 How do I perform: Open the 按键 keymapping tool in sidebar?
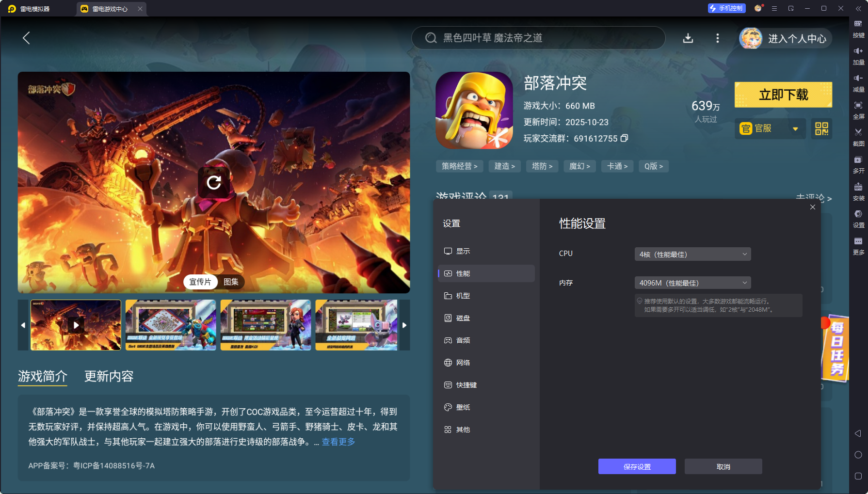pos(858,29)
